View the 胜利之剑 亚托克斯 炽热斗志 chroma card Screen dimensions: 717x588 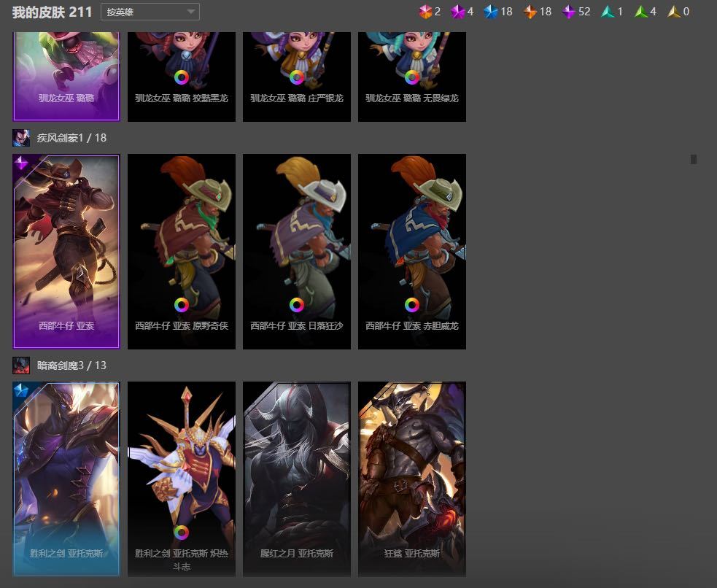coord(182,479)
